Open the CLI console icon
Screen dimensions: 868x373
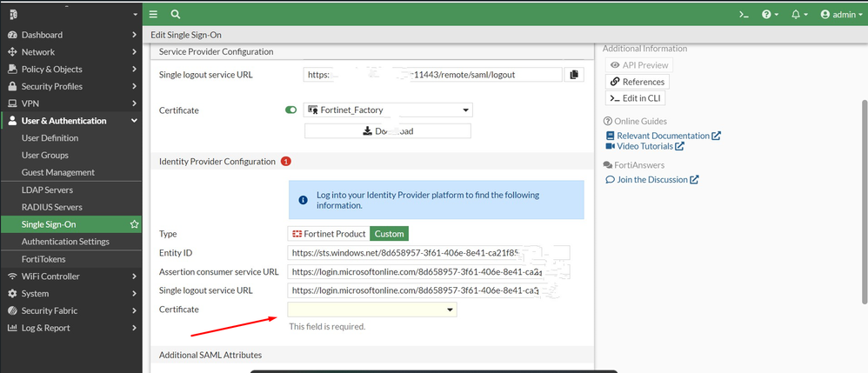pos(744,15)
